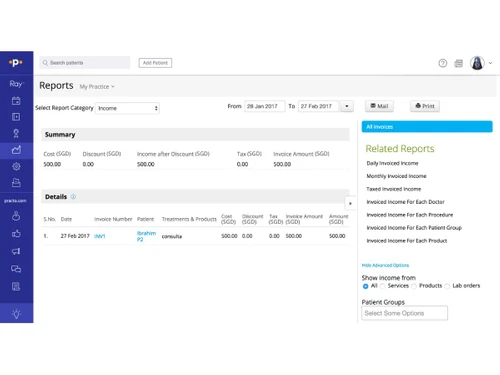Open the Ray product link in sidebar
The height and width of the screenshot is (375, 500).
[x=16, y=84]
